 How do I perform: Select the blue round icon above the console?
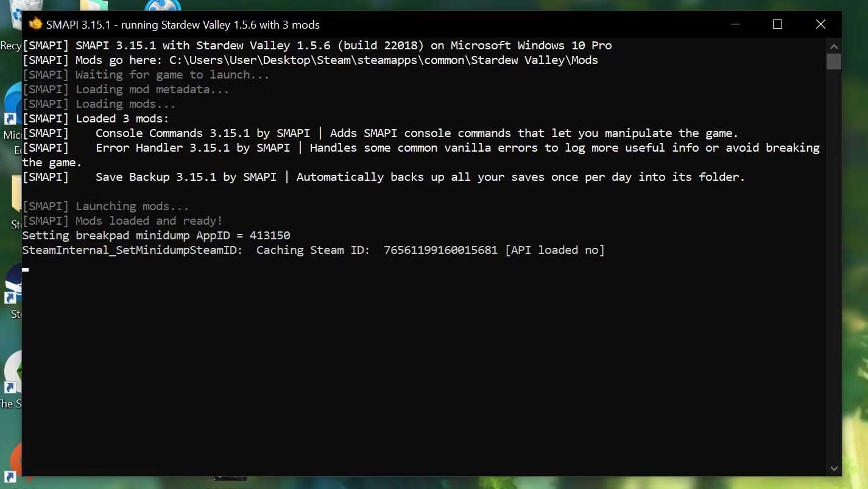pos(163,6)
